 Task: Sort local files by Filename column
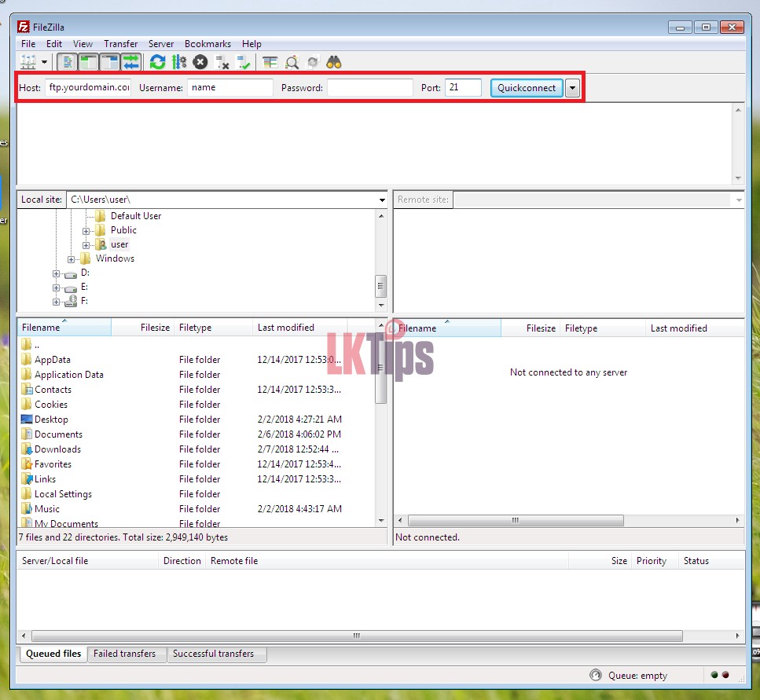point(64,328)
